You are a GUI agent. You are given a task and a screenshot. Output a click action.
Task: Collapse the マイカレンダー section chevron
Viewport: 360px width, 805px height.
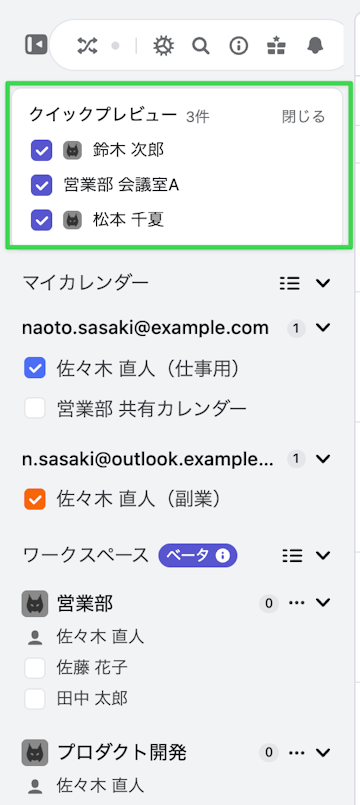tap(323, 283)
